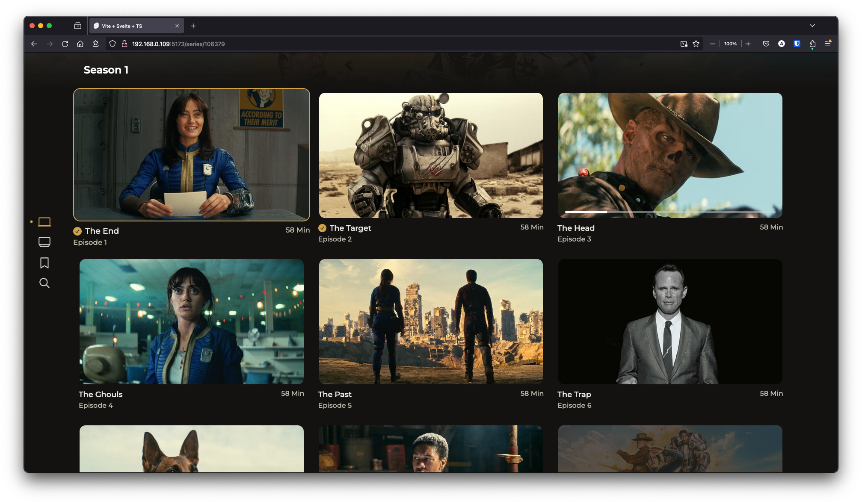Image resolution: width=862 pixels, height=504 pixels.
Task: Open the Firefox application menu
Action: (x=828, y=44)
